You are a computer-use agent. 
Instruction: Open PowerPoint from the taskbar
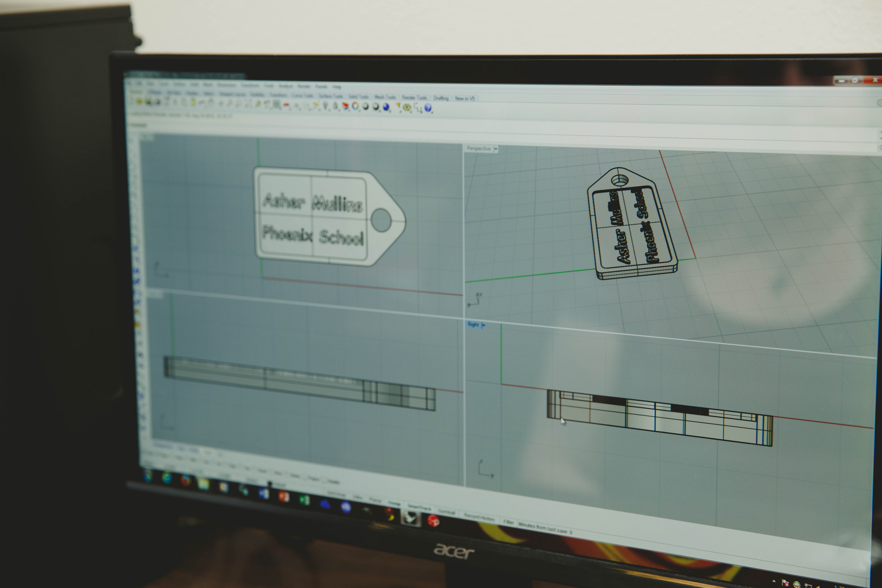pyautogui.click(x=284, y=497)
